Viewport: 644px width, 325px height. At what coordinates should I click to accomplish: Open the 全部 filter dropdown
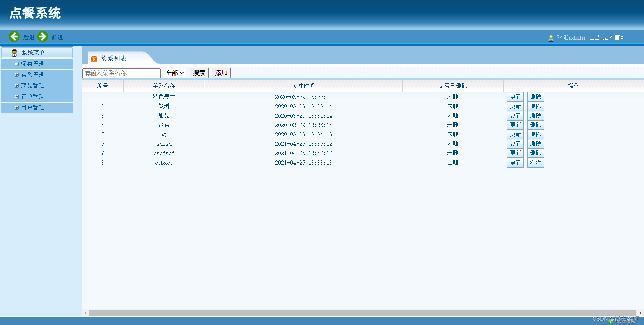point(175,73)
